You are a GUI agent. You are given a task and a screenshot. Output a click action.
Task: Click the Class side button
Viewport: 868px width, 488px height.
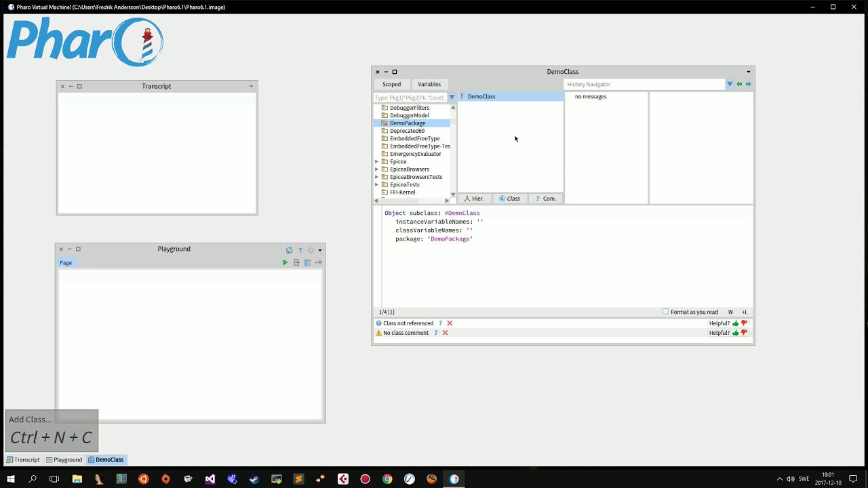point(509,199)
